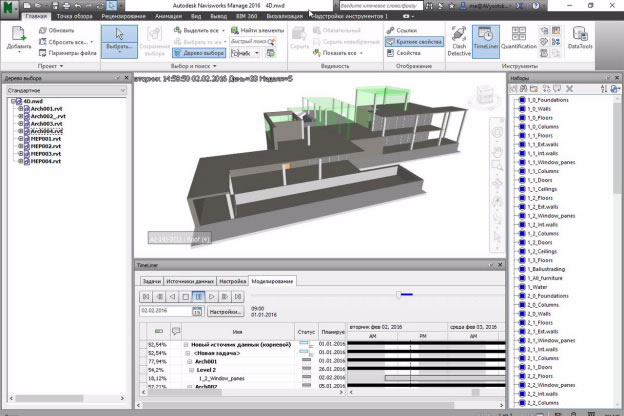Screen dimensions: 624x416
Task: Click the Print icon in quick access toolbar
Action: (x=66, y=6)
